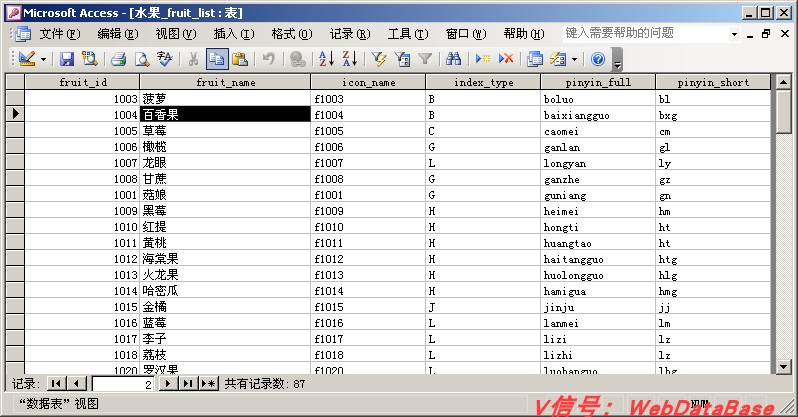Click the scrollbar down arrow
798x417 pixels.
(784, 367)
